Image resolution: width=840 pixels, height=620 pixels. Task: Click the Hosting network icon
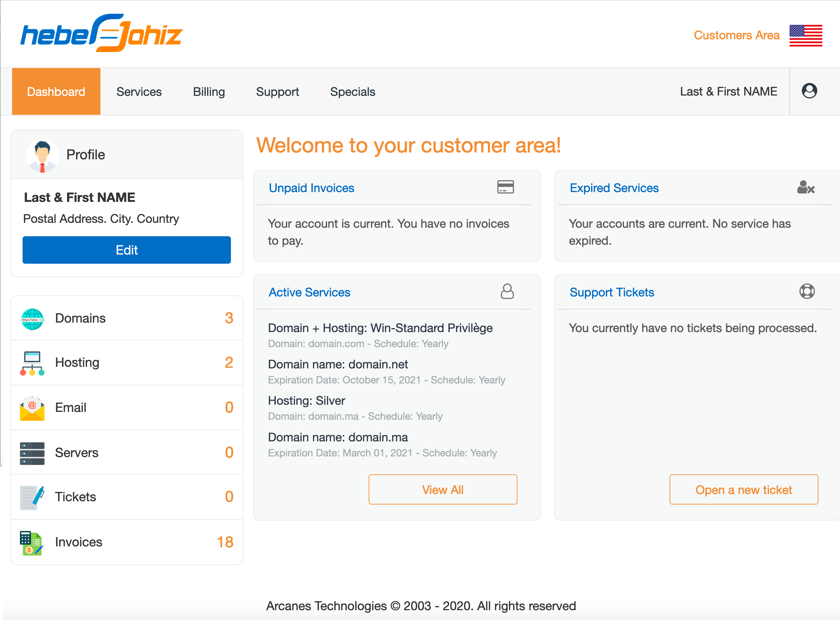click(x=32, y=363)
